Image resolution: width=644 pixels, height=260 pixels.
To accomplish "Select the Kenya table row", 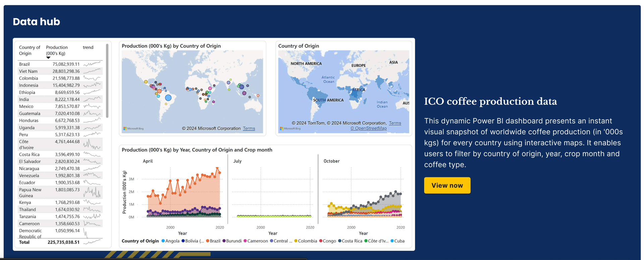I will pos(60,203).
